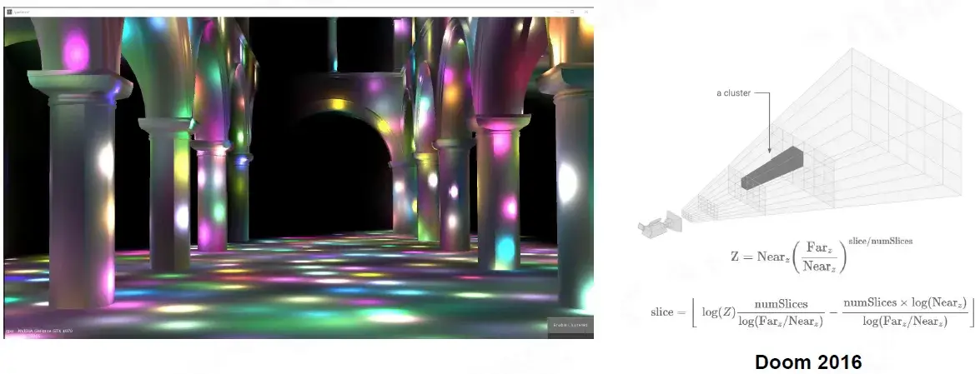Maximize the rendering demo window
The width and height of the screenshot is (980, 374).
click(572, 12)
